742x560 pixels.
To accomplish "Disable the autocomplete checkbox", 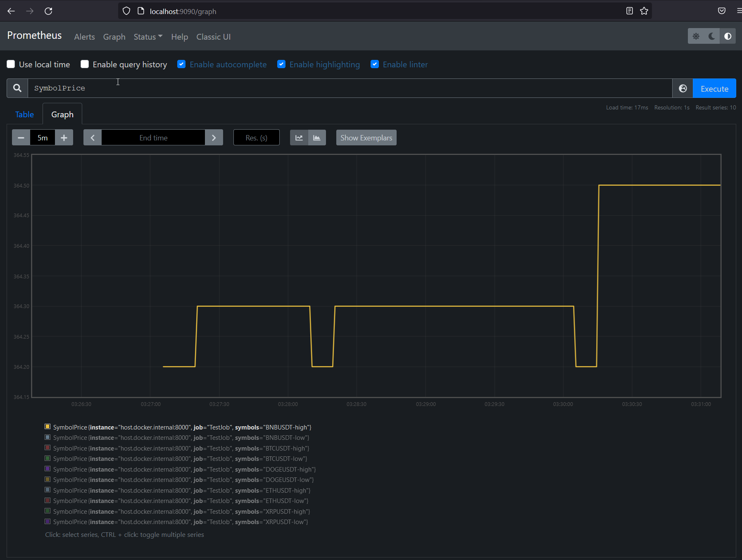I will click(181, 64).
